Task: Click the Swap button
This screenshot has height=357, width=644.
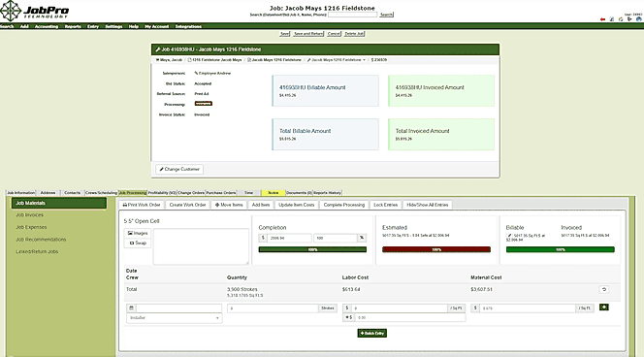Action: pos(138,243)
